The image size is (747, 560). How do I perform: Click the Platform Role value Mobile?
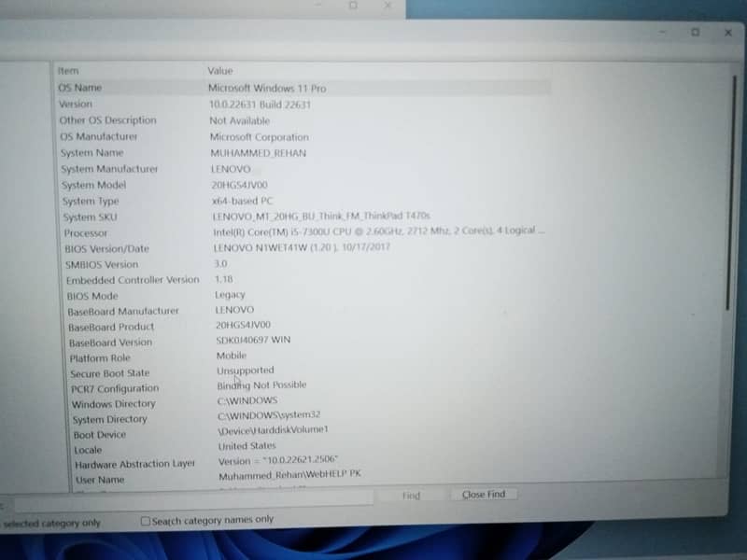pos(232,356)
